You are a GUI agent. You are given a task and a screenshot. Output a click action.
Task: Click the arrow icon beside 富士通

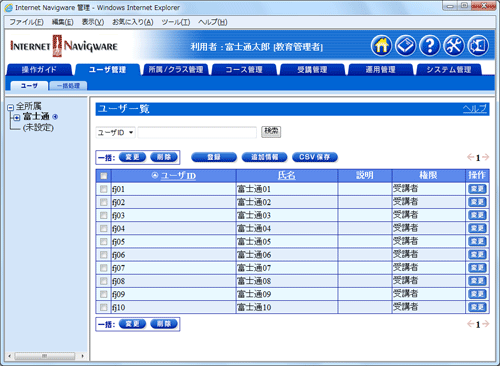55,117
